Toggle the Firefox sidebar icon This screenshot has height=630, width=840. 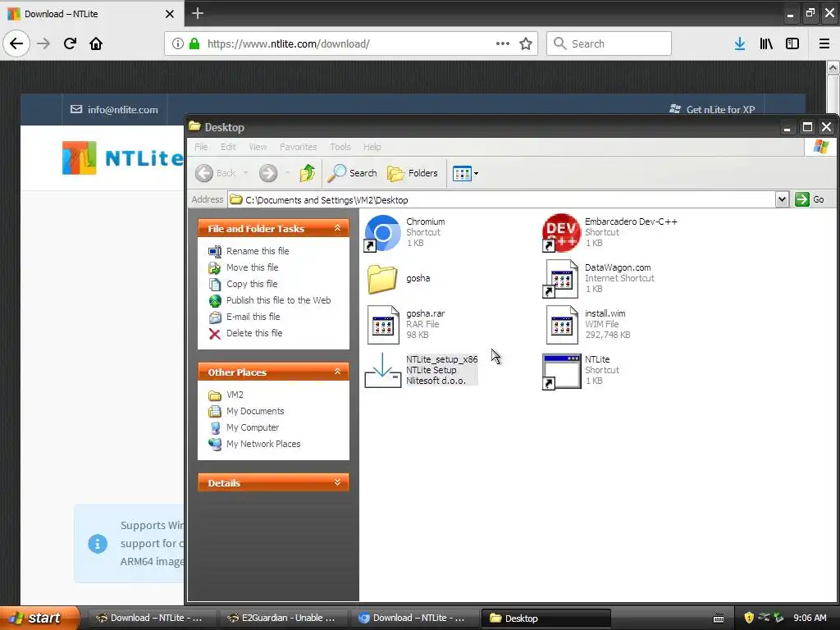(792, 43)
